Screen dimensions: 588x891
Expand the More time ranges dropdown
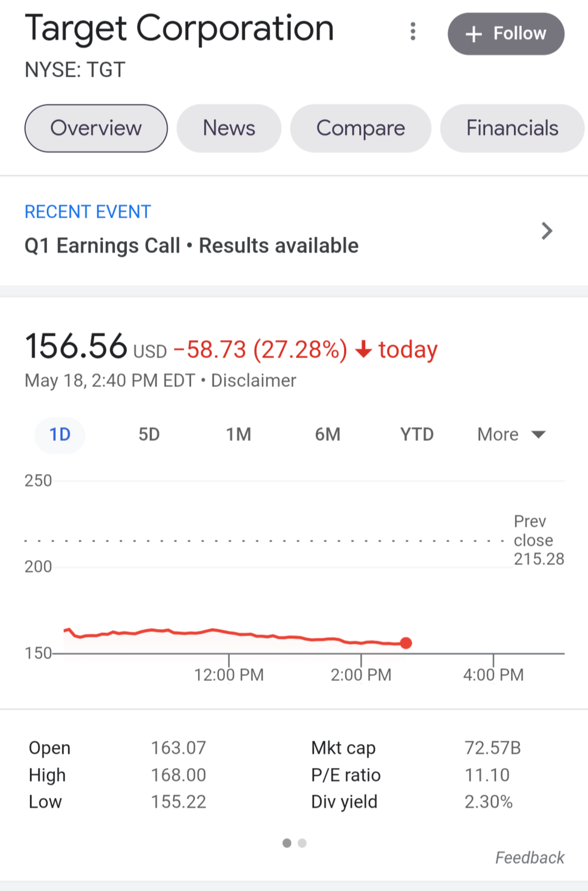(511, 434)
